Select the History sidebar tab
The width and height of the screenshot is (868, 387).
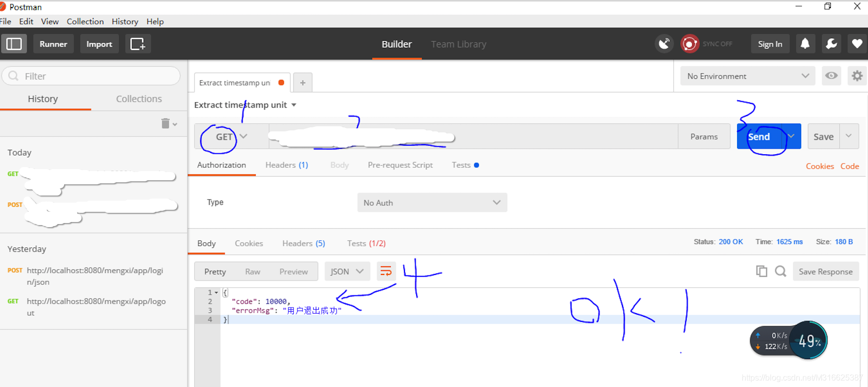43,99
